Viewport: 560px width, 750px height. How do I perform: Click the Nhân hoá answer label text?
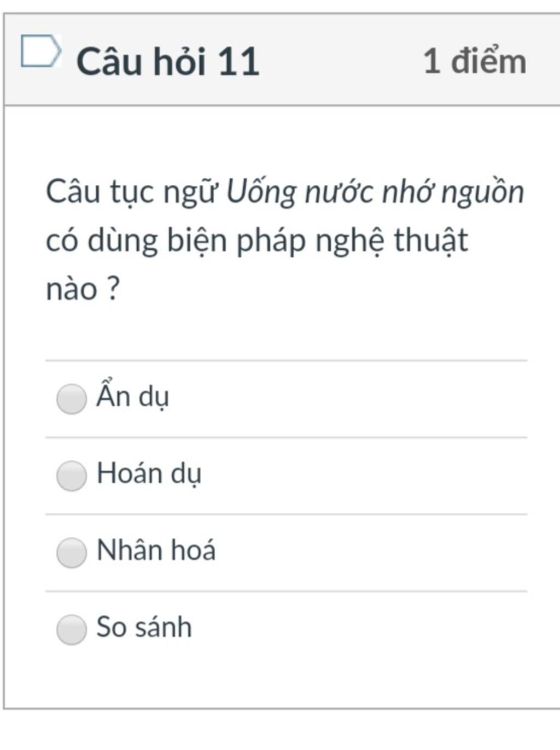[x=156, y=550]
